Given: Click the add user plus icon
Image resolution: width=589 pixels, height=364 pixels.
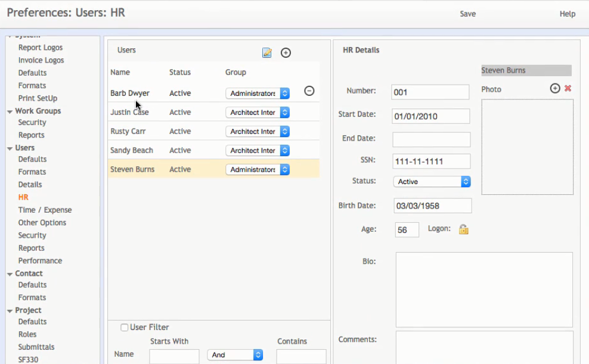Looking at the screenshot, I should (x=286, y=53).
